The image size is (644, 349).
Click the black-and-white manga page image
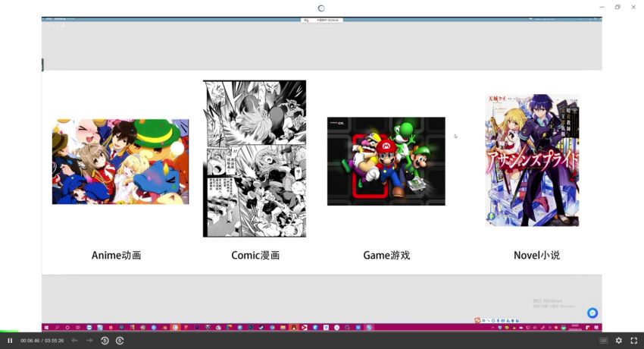[255, 159]
